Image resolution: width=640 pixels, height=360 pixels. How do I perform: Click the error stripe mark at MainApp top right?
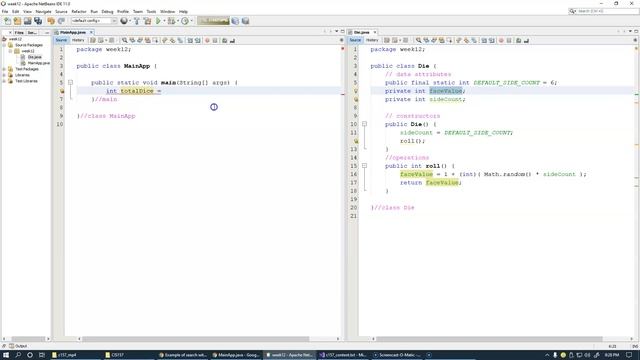[342, 49]
